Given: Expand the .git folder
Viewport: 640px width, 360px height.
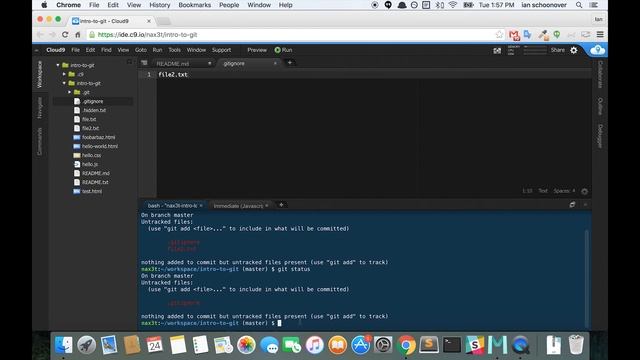Looking at the screenshot, I should click(x=70, y=92).
